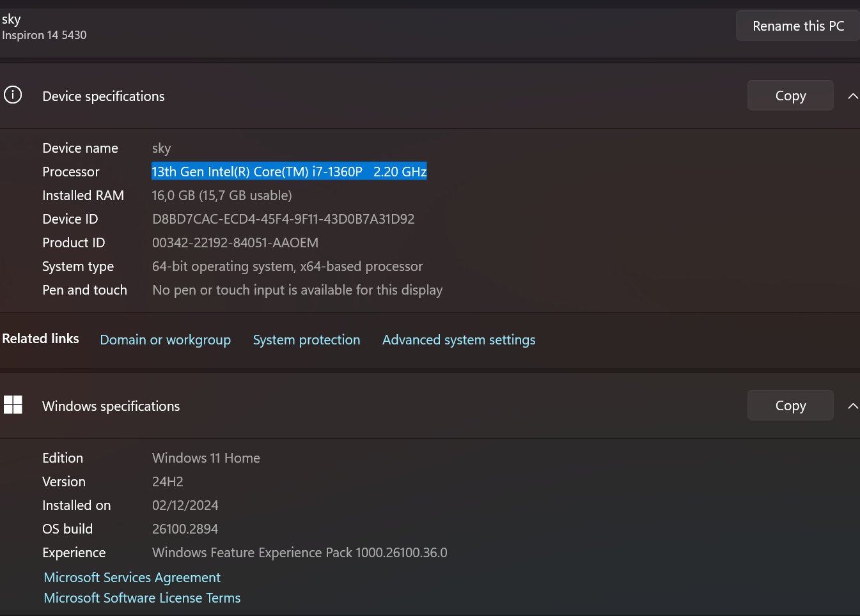Open Microsoft Software License Terms link
The image size is (860, 616).
[x=143, y=598]
